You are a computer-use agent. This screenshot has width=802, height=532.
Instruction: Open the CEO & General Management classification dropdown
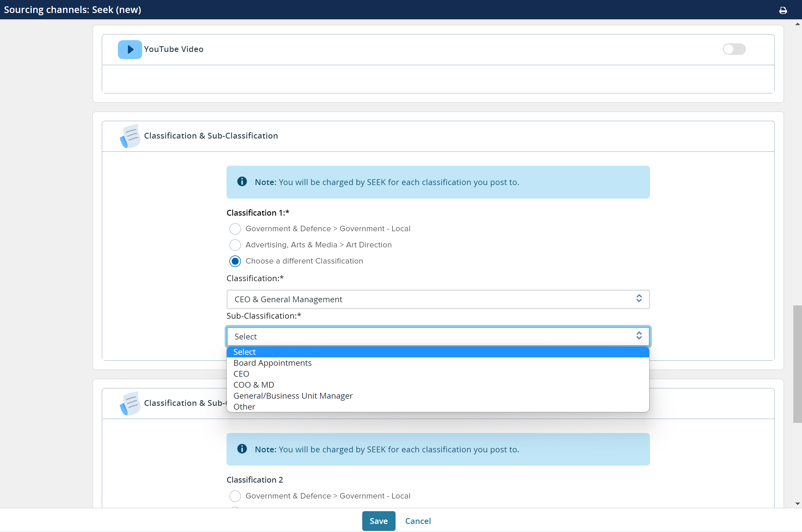point(438,299)
